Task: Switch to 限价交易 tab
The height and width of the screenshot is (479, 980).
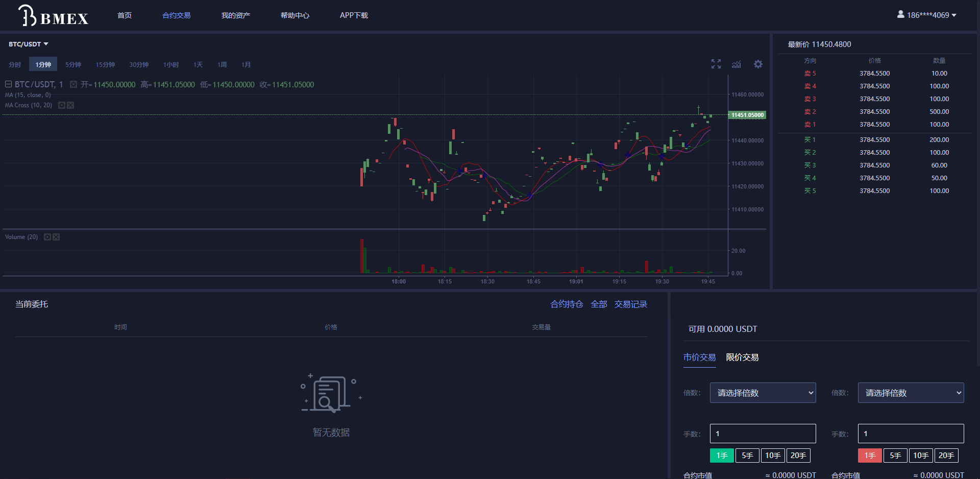Action: (742, 357)
